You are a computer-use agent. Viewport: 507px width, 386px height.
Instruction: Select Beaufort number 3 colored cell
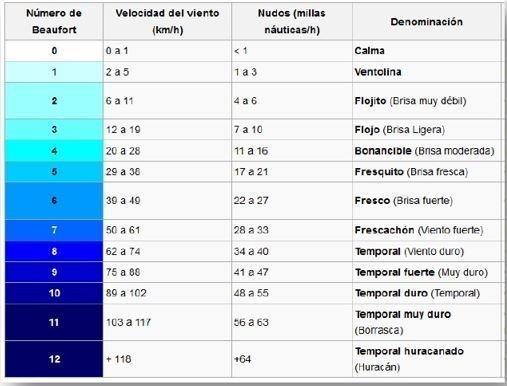point(54,129)
